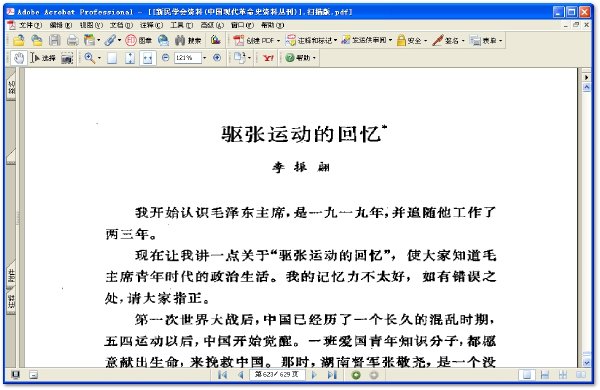Click the vertical scrollbar down arrow
Viewport: 600px width, 390px height.
pos(587,362)
